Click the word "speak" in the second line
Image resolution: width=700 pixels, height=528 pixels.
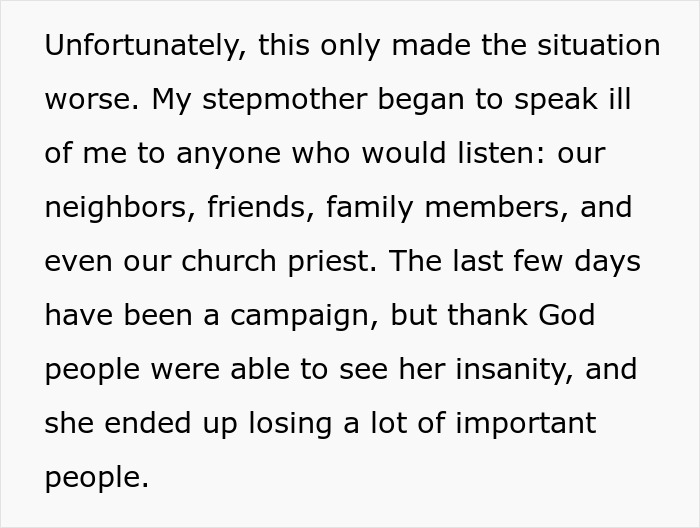point(555,100)
